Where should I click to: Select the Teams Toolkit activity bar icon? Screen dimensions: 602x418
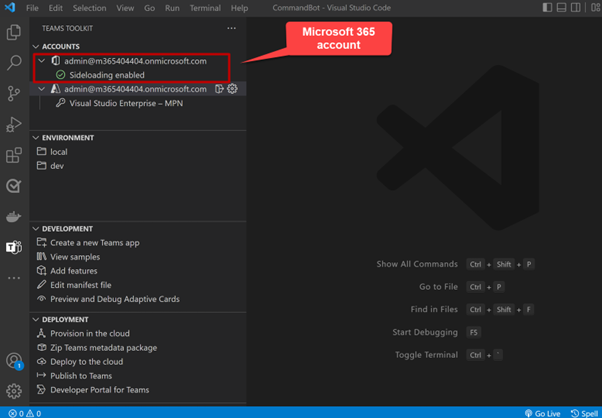tap(14, 247)
